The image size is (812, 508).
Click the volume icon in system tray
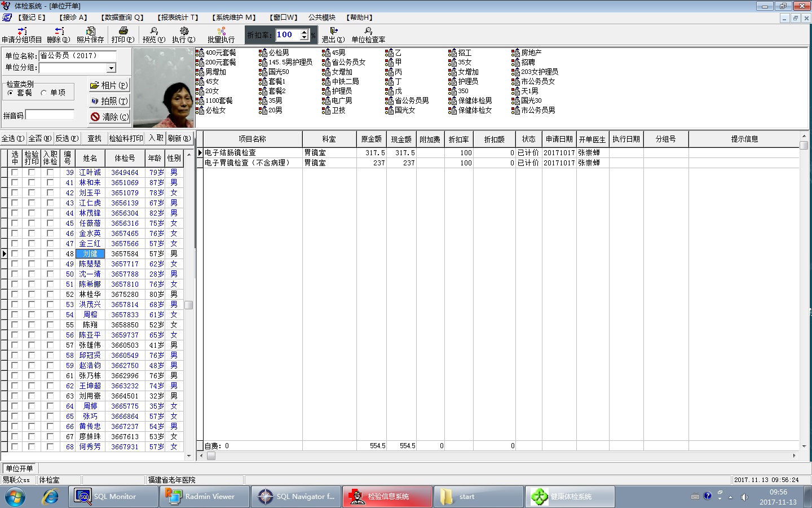744,497
